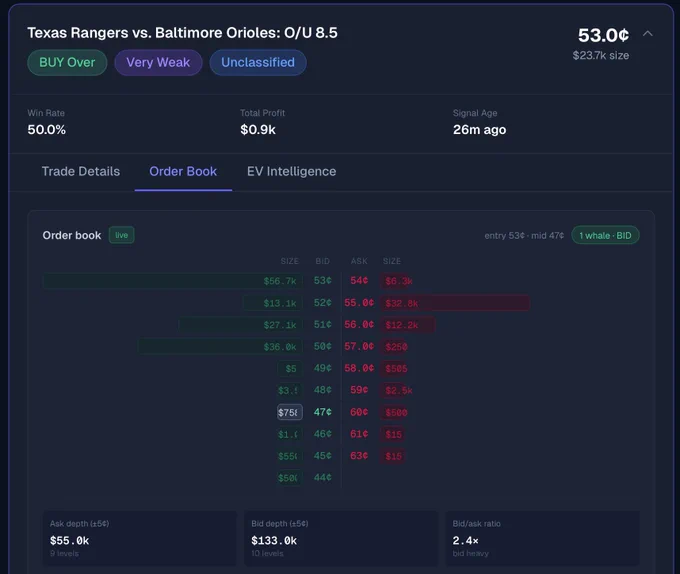This screenshot has width=680, height=574.
Task: Click the BID column header
Action: [323, 261]
